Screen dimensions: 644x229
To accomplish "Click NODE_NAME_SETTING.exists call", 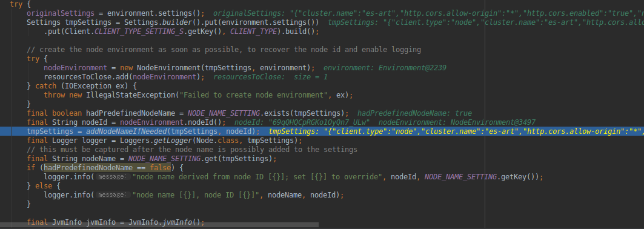I will tap(266, 113).
